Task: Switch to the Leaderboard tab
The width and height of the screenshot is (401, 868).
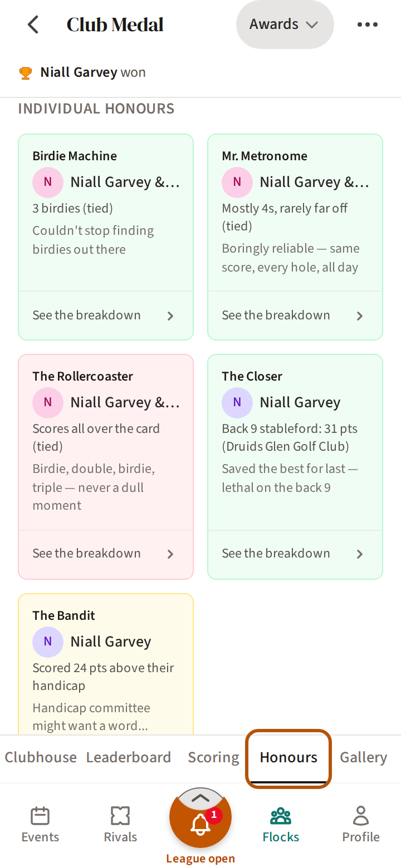Action: click(x=128, y=757)
